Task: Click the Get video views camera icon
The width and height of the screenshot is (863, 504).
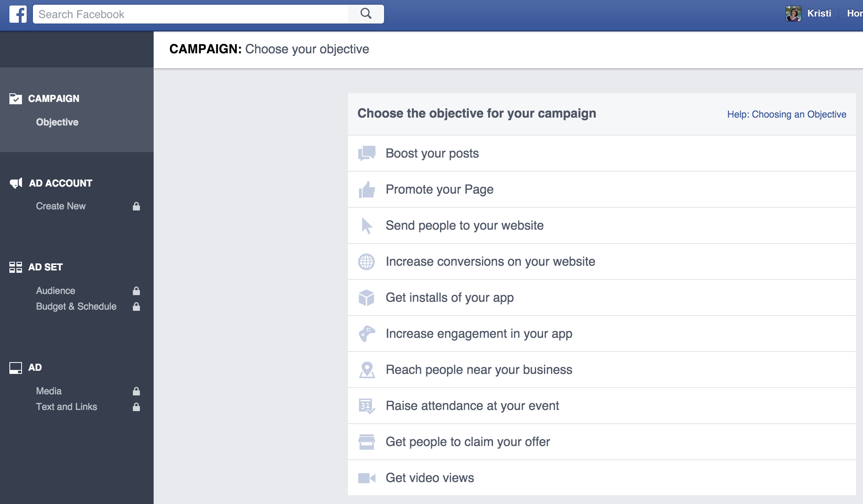Action: 366,478
